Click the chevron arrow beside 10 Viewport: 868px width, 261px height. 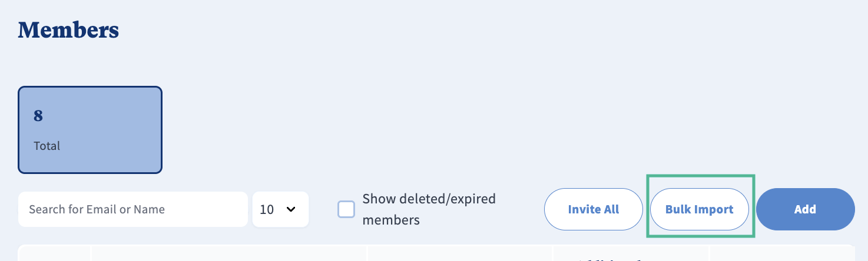coord(290,209)
